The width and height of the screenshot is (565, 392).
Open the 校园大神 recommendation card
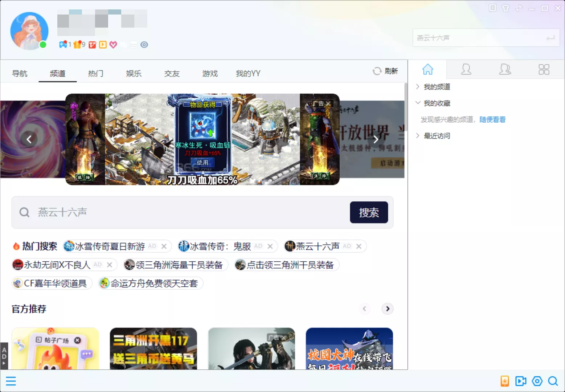click(x=349, y=348)
